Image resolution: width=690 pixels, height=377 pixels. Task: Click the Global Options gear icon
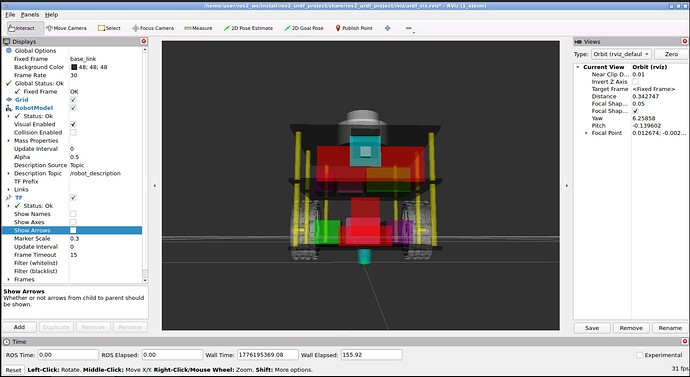point(9,51)
